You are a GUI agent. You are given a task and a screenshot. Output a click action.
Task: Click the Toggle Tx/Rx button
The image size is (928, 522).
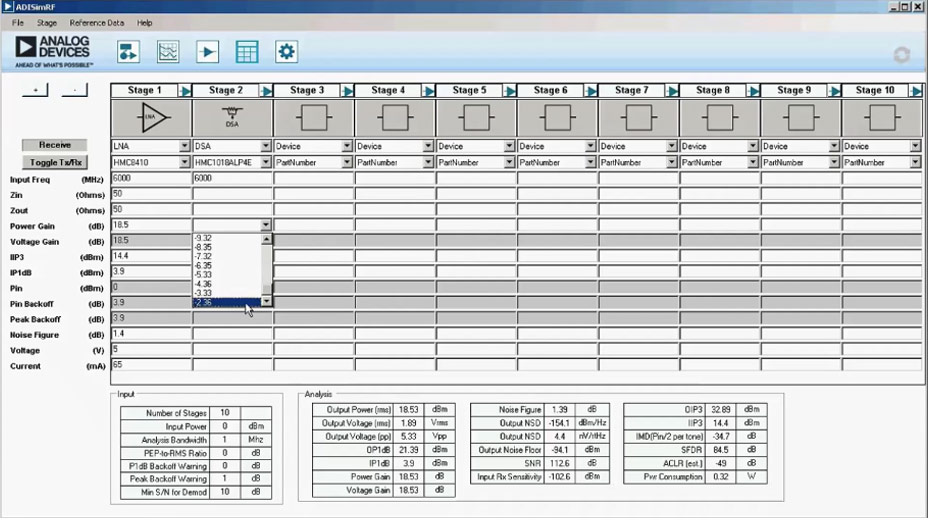(55, 162)
